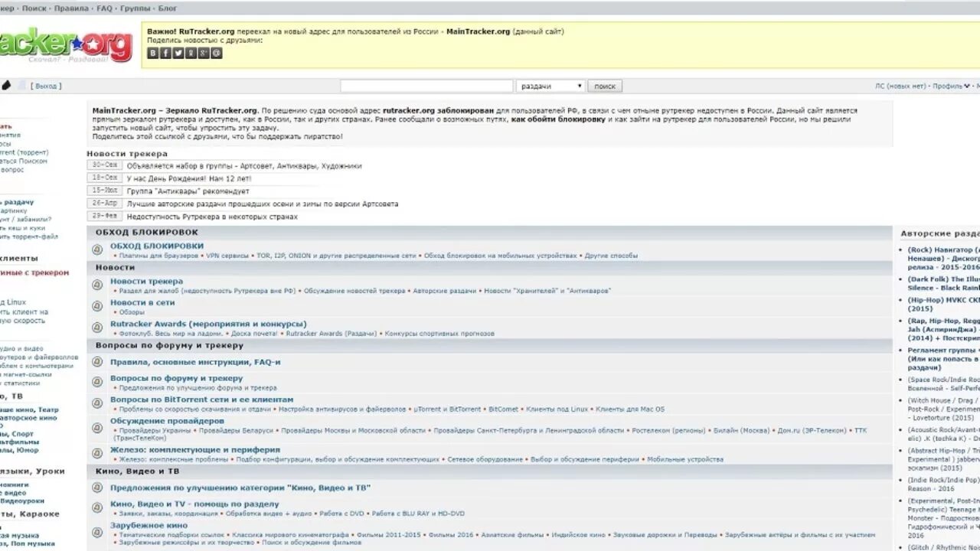Click the Выход logout link
This screenshot has width=980, height=551.
pyautogui.click(x=46, y=86)
